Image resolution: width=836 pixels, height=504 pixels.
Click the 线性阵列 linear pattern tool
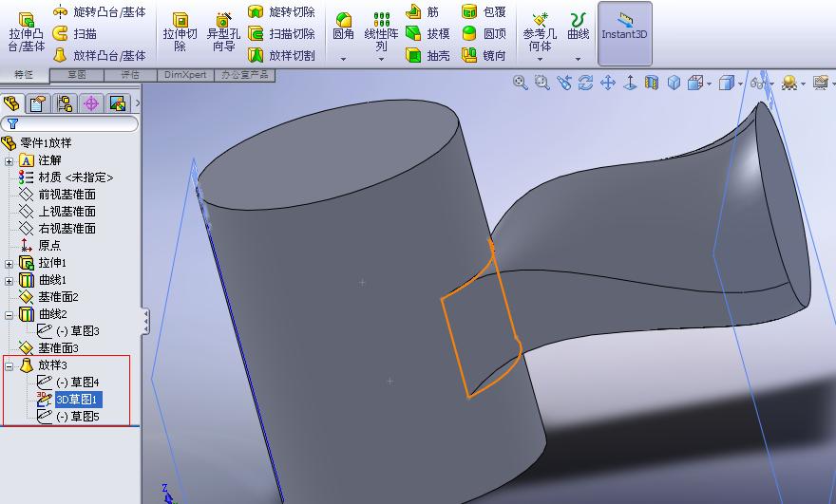pyautogui.click(x=381, y=32)
